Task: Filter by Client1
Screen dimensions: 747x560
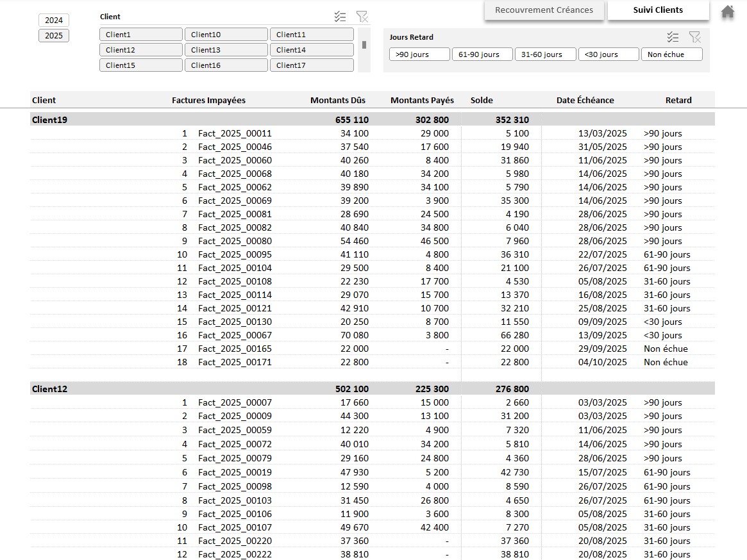Action: tap(141, 35)
